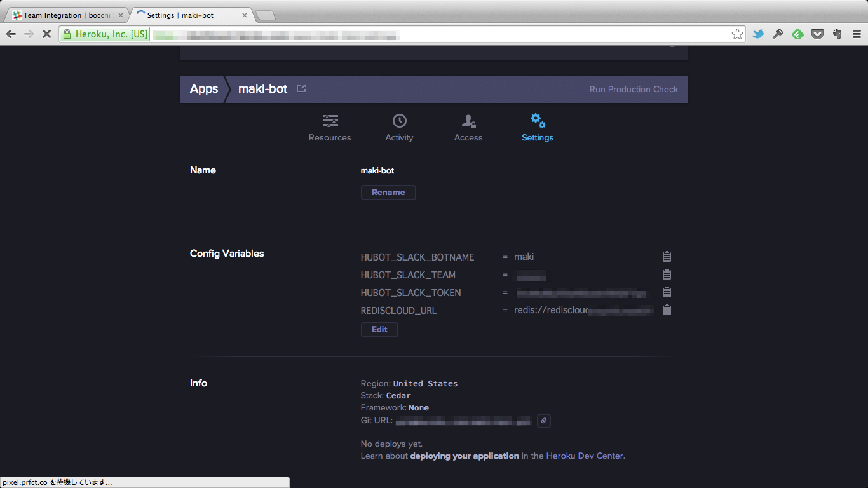Copy the HUBOT_SLACK_BOTNAME value with clipboard icon
Viewport: 868px width, 488px height.
coord(667,257)
